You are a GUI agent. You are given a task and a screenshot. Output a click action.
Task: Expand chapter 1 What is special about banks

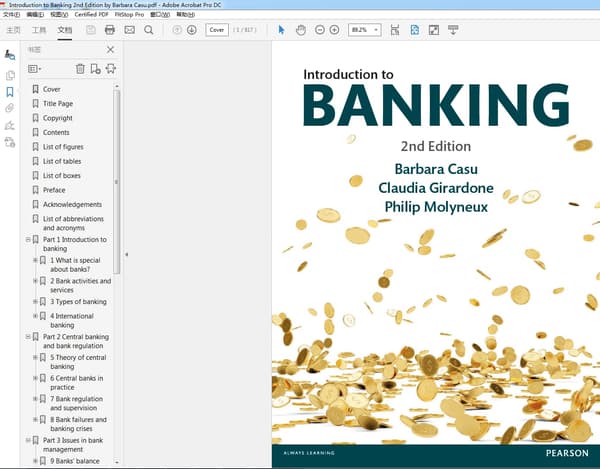[x=35, y=260]
